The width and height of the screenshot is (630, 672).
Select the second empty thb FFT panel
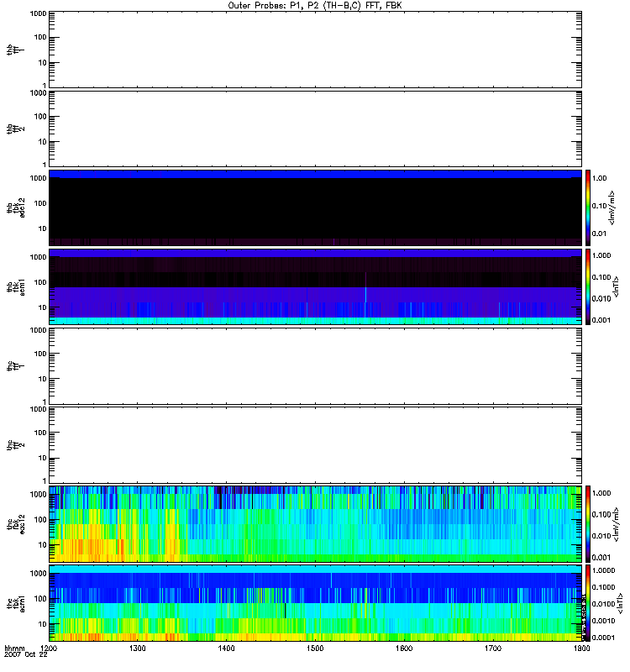click(x=315, y=128)
